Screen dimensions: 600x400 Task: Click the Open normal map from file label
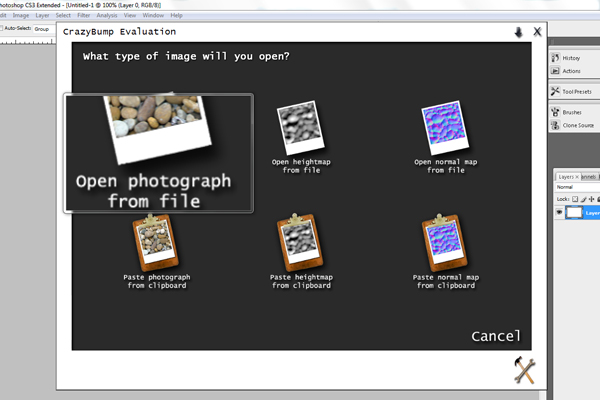click(446, 166)
